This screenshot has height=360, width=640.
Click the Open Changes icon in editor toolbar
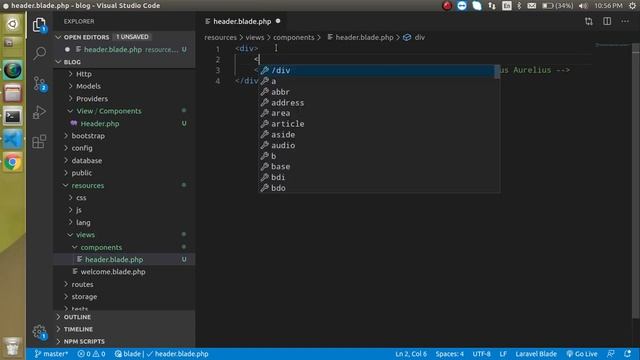589,21
